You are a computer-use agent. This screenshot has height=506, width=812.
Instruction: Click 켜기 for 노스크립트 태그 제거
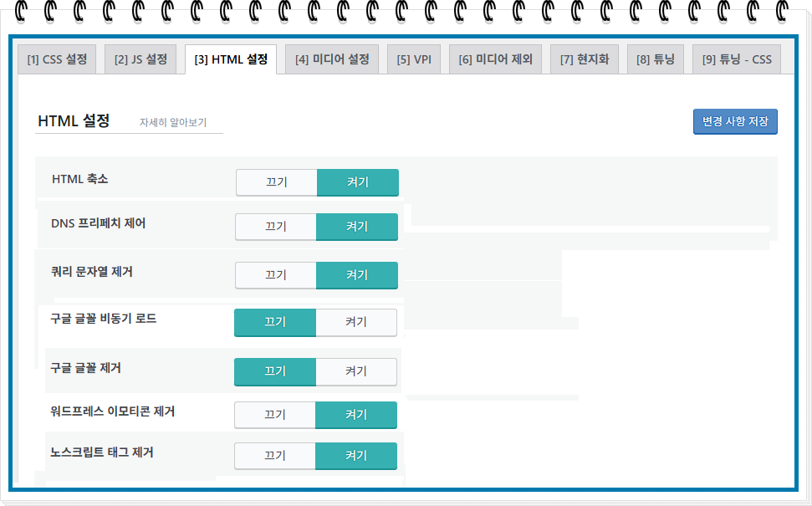tap(356, 456)
